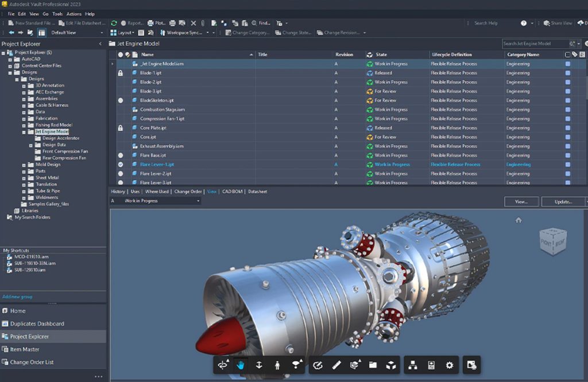Toggle checkbox in Blade-1.ipt row
Screen dimensions: 588x382
[568, 73]
